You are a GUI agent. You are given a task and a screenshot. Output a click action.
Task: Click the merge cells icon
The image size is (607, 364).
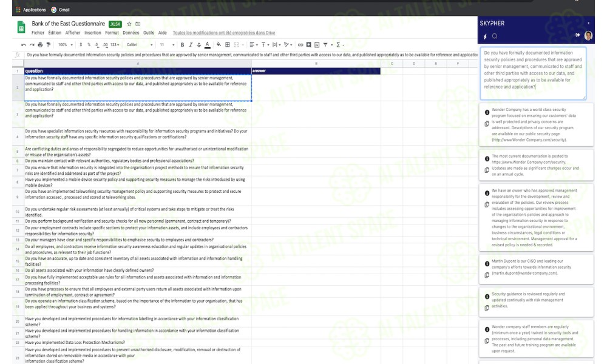point(237,45)
